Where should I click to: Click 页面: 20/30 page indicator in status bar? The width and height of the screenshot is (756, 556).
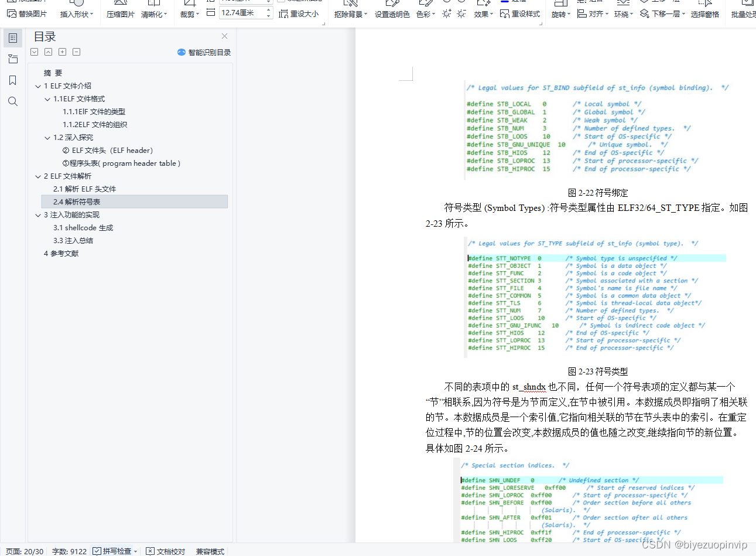(x=25, y=551)
